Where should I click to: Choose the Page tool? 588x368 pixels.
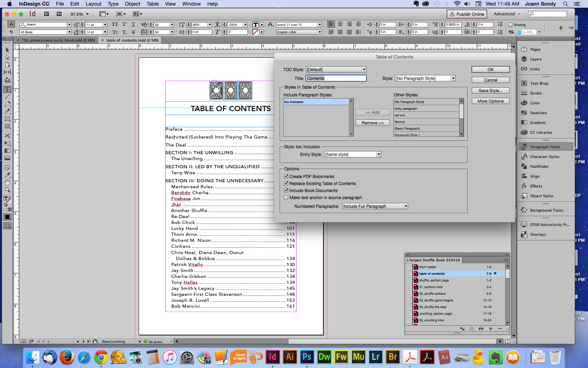7,64
